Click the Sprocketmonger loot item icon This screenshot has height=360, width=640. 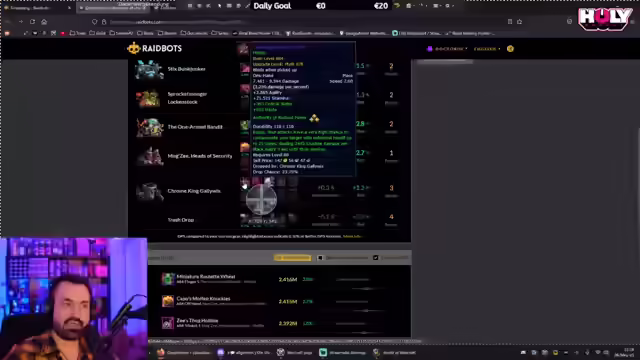point(245,89)
